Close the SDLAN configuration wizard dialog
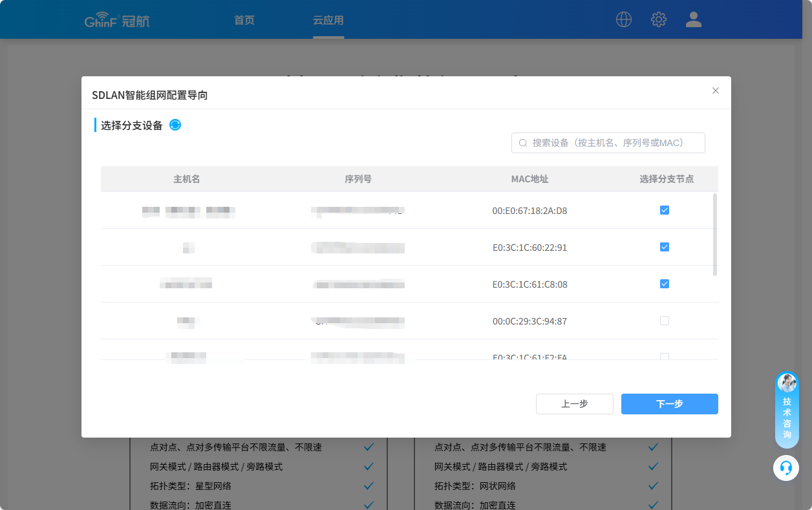 coord(716,90)
